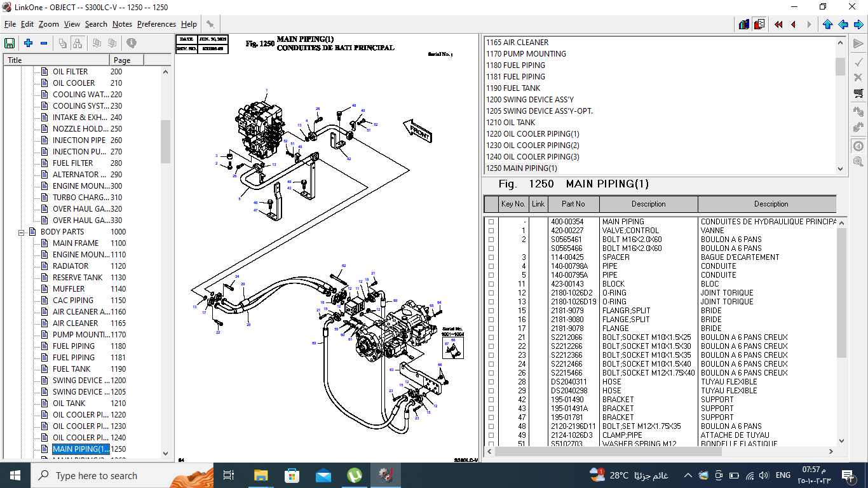This screenshot has height=488, width=868.
Task: Select MAIN FRAME in the tree
Action: 76,243
